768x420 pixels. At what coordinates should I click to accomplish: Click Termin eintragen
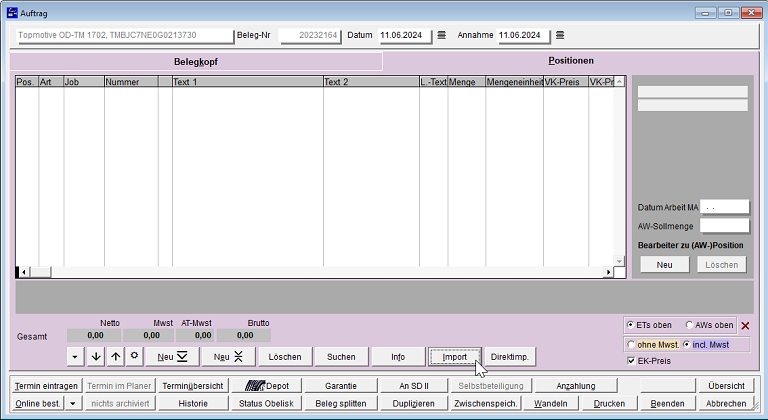[46, 386]
